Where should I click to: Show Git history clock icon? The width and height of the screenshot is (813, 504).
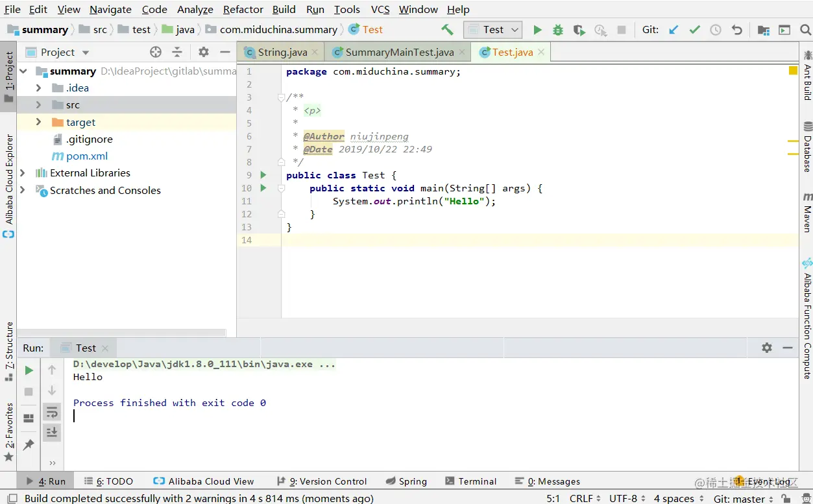[715, 30]
